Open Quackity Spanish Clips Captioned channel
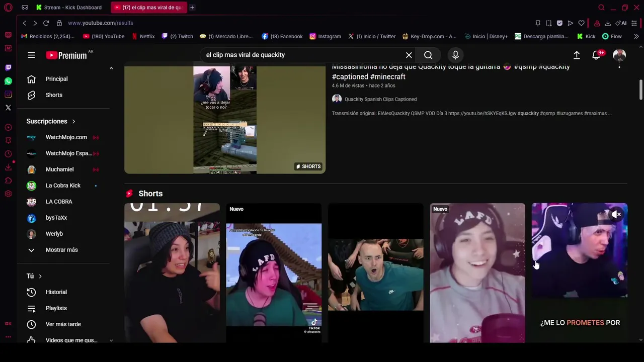 (x=380, y=99)
